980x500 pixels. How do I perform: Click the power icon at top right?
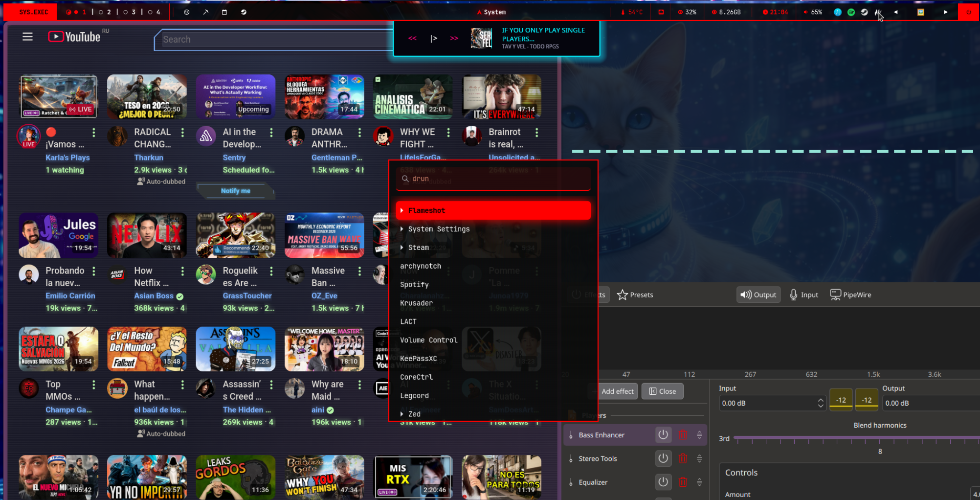click(969, 12)
